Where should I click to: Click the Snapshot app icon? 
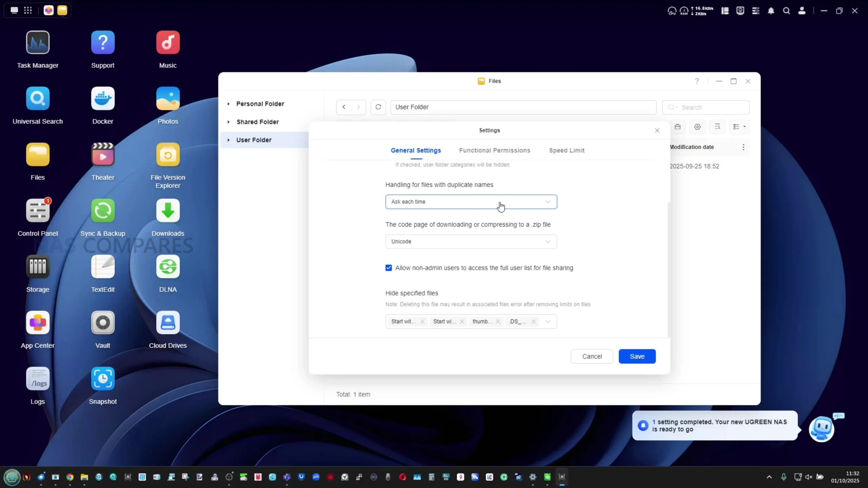(103, 379)
